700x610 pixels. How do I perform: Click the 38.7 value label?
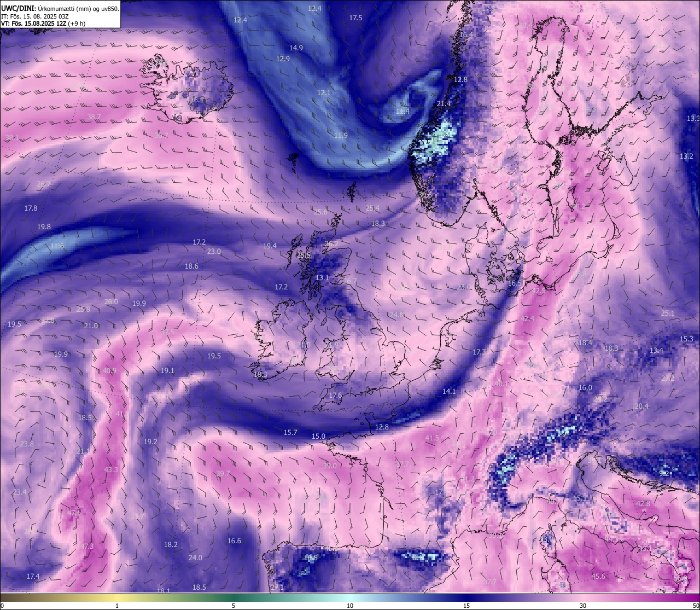tap(94, 117)
